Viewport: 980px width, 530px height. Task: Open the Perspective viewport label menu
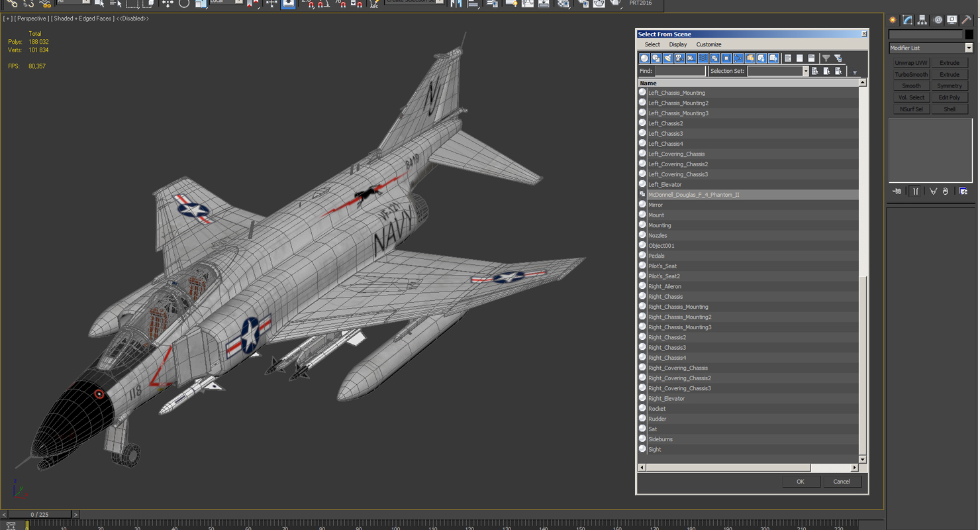30,19
